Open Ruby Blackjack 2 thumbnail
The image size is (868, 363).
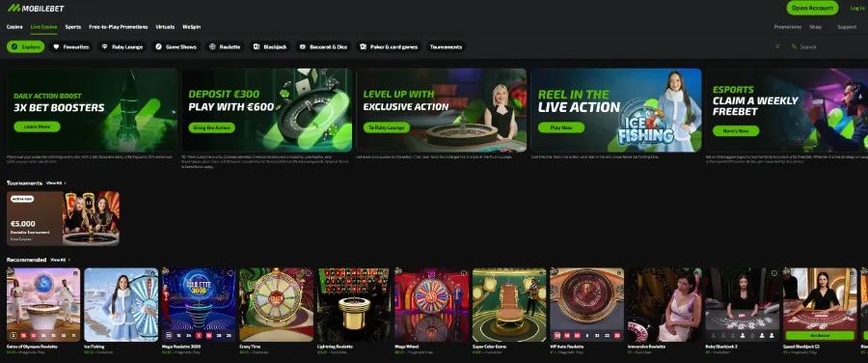[x=743, y=305]
